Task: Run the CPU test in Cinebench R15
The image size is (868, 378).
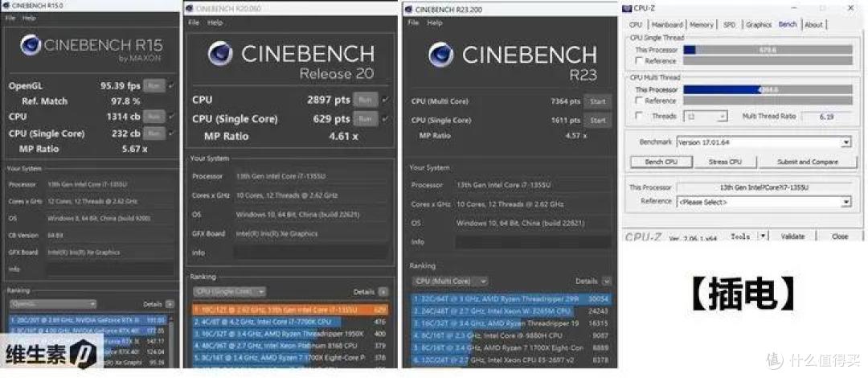Action: coord(154,117)
